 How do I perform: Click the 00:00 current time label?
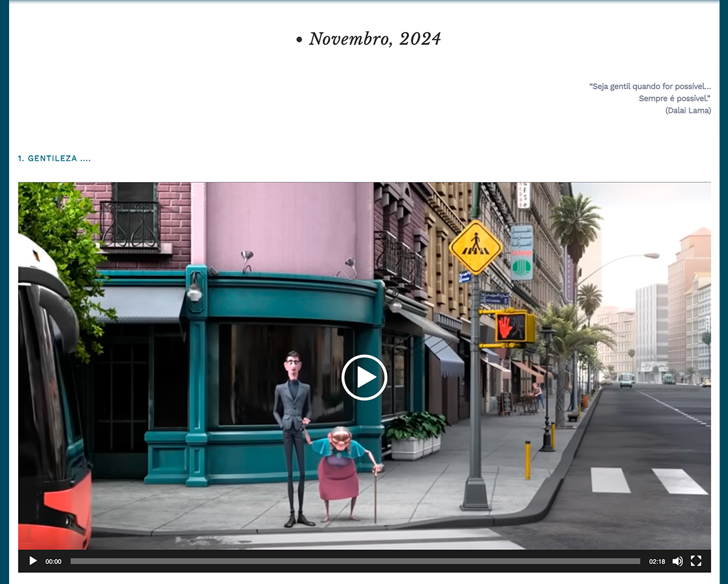coord(53,562)
